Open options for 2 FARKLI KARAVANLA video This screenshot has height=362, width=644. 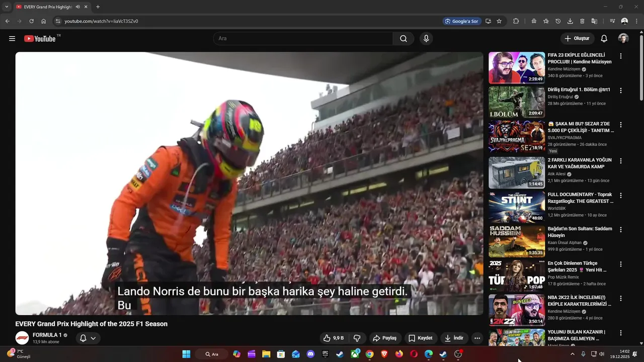(x=620, y=161)
